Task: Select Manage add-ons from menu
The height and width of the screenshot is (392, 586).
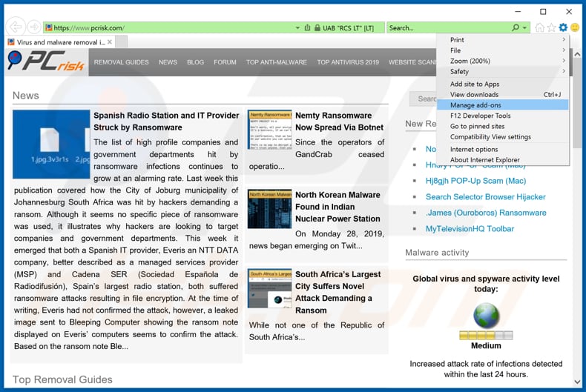Action: click(x=475, y=105)
